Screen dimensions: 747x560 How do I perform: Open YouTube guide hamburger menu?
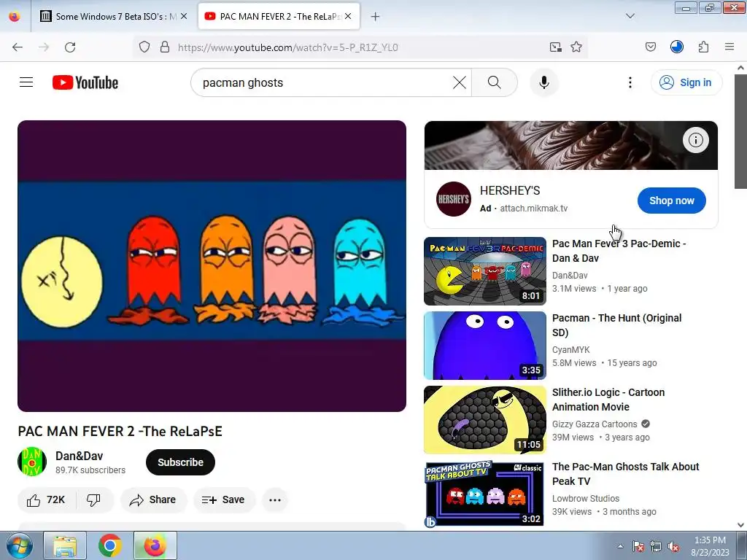click(26, 82)
